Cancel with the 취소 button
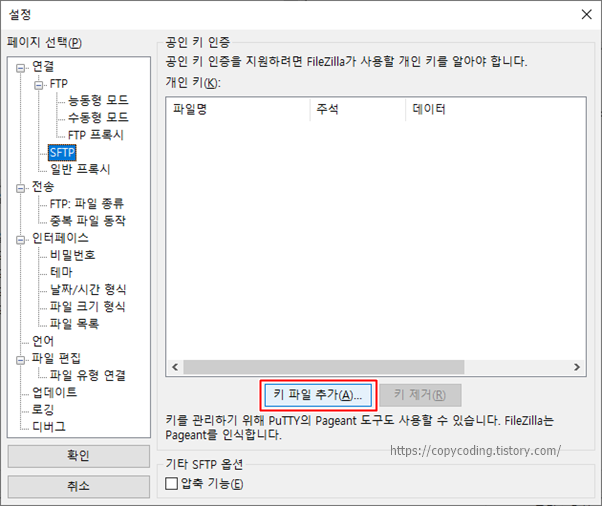Screen dimensions: 602x506 [x=79, y=486]
